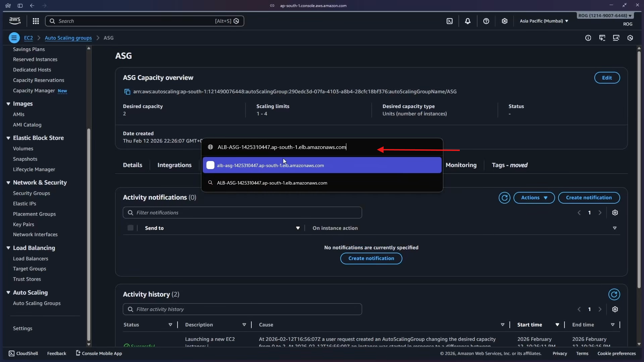
Task: Refresh the Activity history table
Action: click(x=614, y=295)
